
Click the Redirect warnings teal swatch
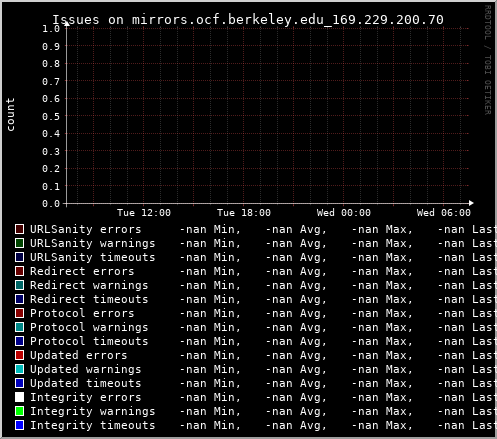coord(19,285)
